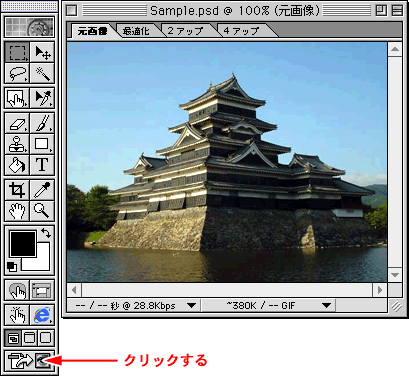Select the Eraser tool
Image resolution: width=409 pixels, height=376 pixels.
pos(17,124)
